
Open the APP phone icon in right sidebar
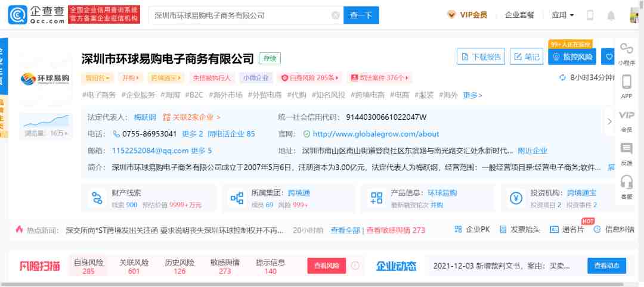click(x=626, y=82)
